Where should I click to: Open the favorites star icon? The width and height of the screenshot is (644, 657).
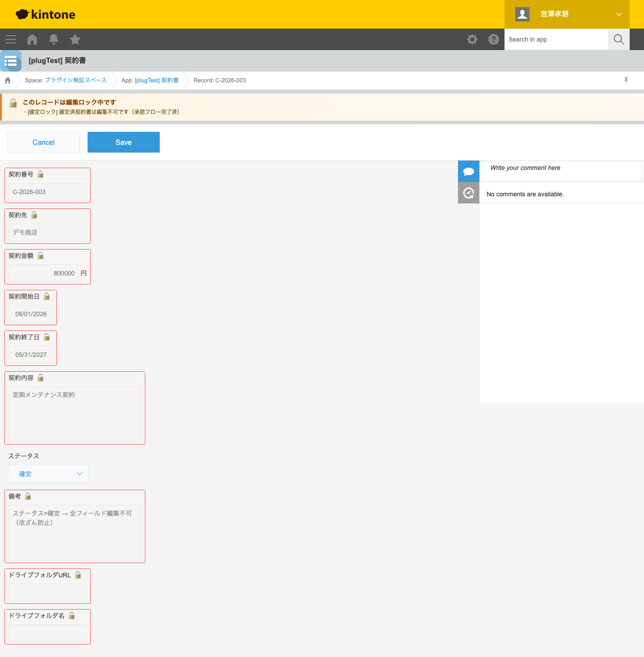(75, 39)
